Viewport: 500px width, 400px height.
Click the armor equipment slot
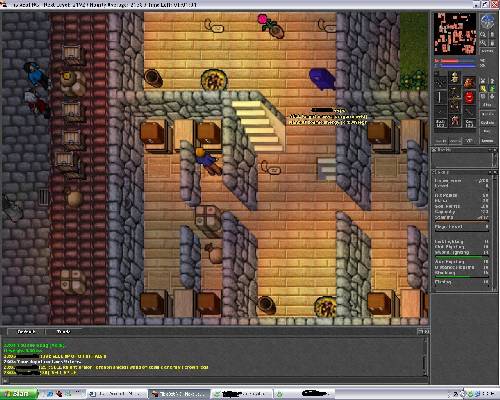(x=454, y=92)
